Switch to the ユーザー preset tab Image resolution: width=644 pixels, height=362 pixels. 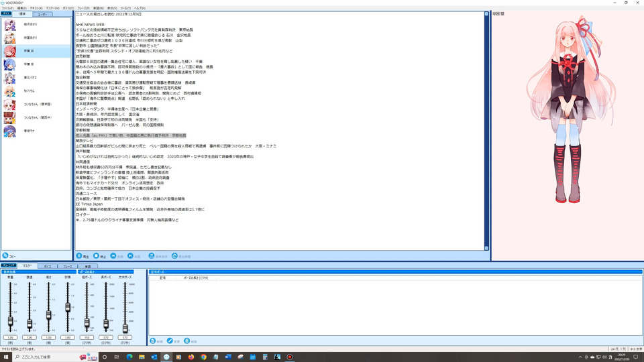(x=43, y=14)
